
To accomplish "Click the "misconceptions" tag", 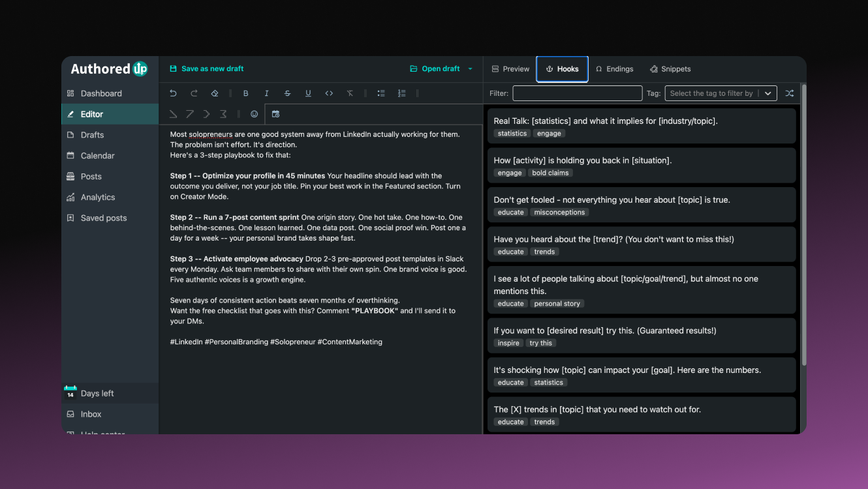I will tap(559, 213).
